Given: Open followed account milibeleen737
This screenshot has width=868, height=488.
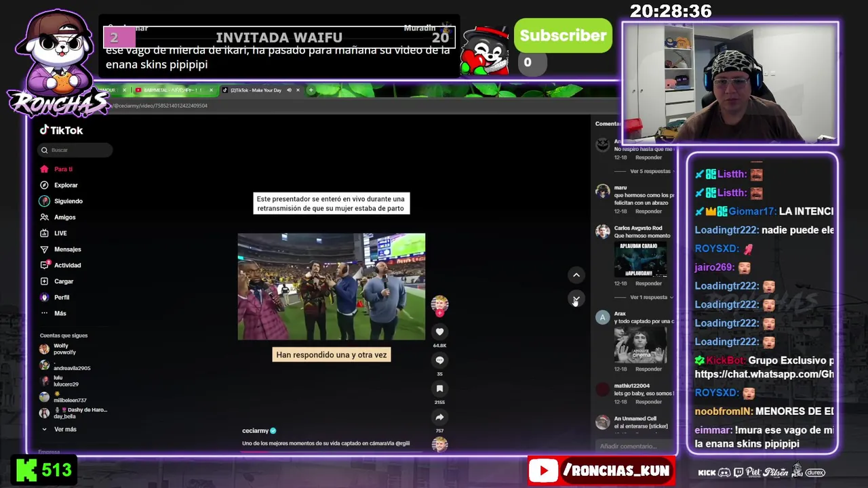Looking at the screenshot, I should pyautogui.click(x=63, y=397).
